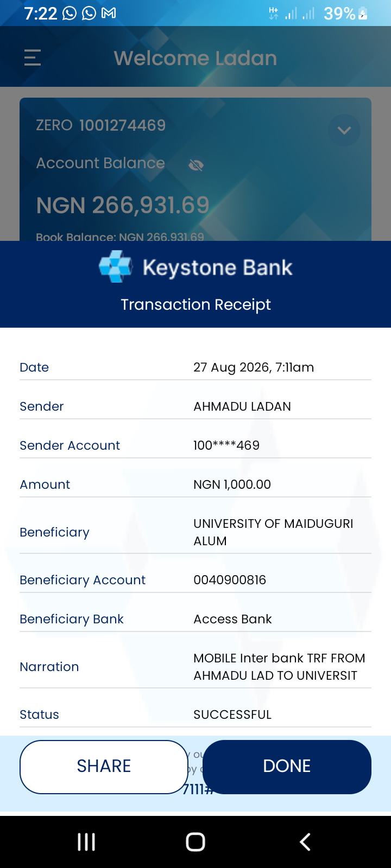Tap the DONE button
Screen dimensions: 391x868
click(x=287, y=767)
